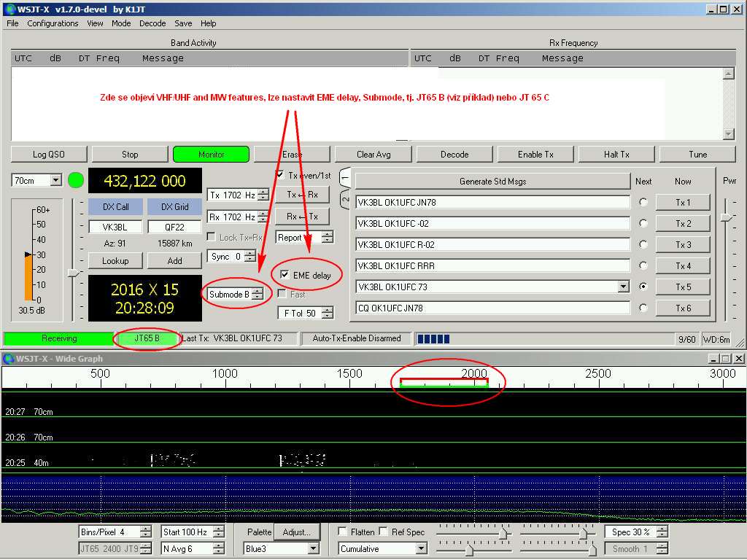Click the 432,122 000 frequency display

pos(145,181)
